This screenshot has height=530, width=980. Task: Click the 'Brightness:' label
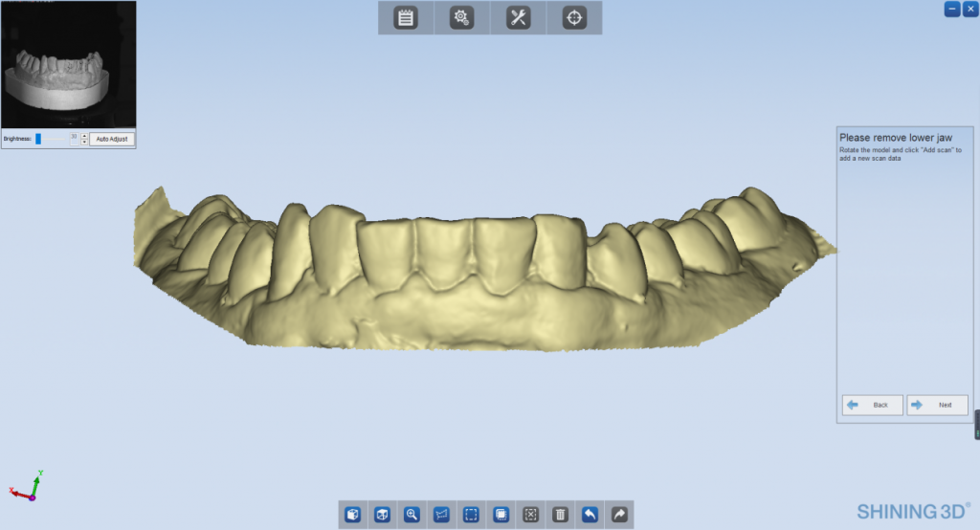click(17, 139)
